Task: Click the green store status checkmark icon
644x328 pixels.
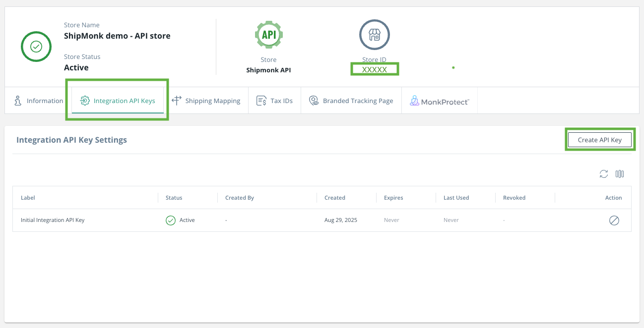Action: click(x=36, y=47)
